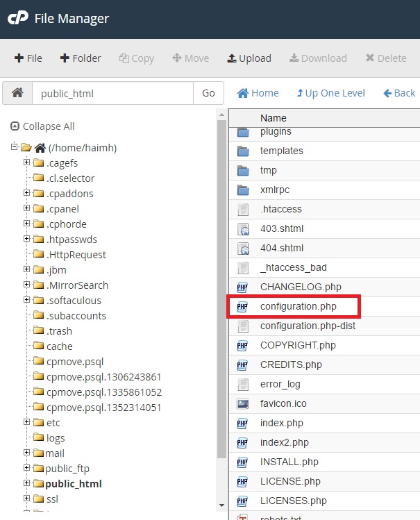420x520 pixels.
Task: Expand the .jbm folder
Action: (x=26, y=269)
